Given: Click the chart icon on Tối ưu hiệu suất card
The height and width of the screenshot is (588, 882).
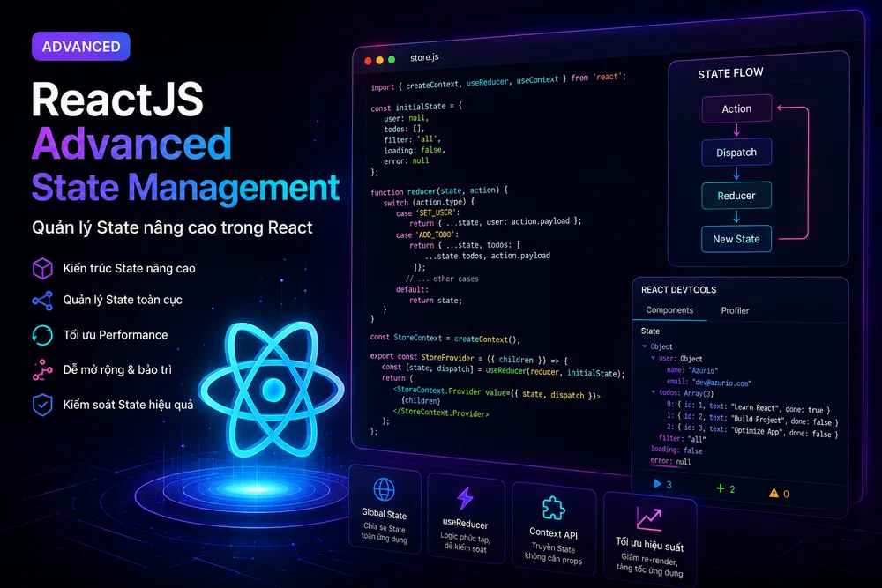Looking at the screenshot, I should click(x=648, y=518).
